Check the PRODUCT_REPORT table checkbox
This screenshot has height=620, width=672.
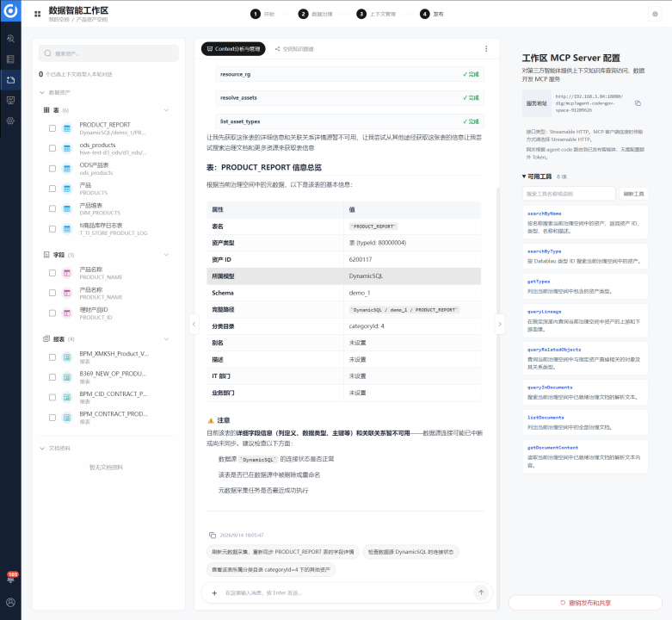tap(52, 128)
